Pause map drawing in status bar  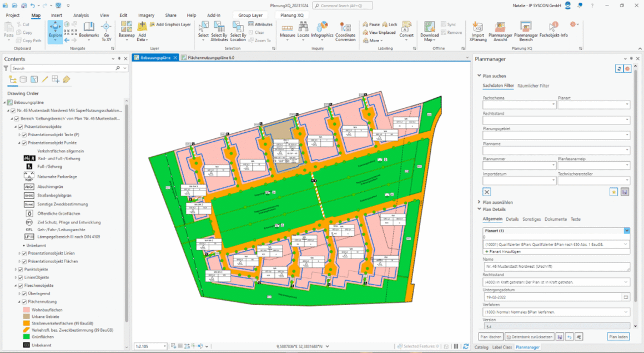pyautogui.click(x=456, y=346)
